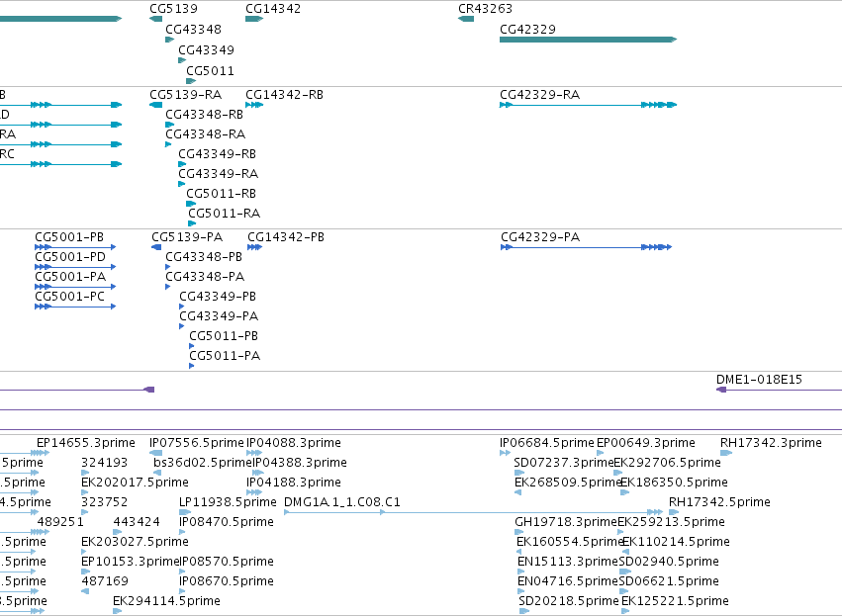
Task: Click the CG5139 gene label
Action: [173, 9]
